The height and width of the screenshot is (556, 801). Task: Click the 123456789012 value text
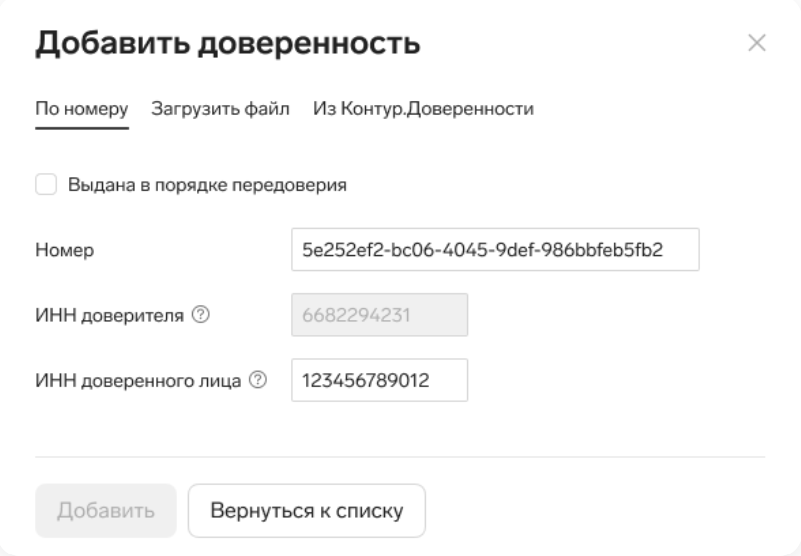pyautogui.click(x=366, y=380)
